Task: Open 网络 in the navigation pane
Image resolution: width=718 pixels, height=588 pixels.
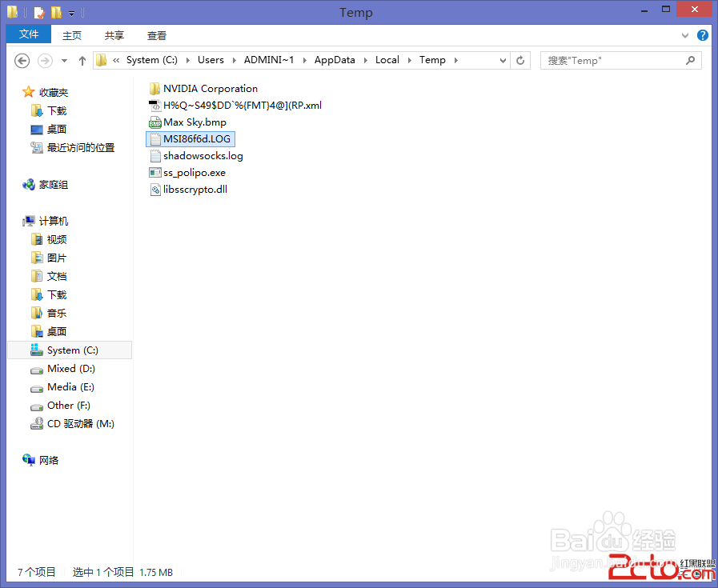Action: pos(41,461)
